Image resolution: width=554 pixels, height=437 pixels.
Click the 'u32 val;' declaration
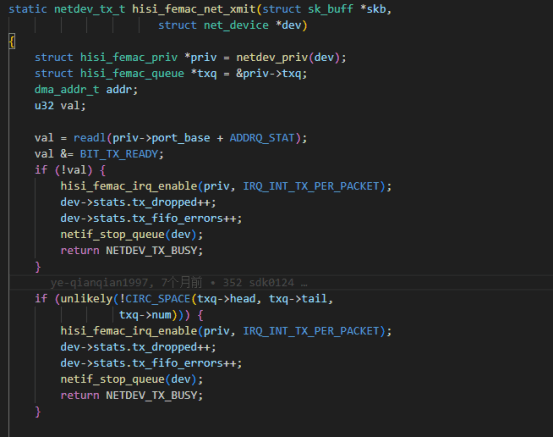tap(60, 106)
